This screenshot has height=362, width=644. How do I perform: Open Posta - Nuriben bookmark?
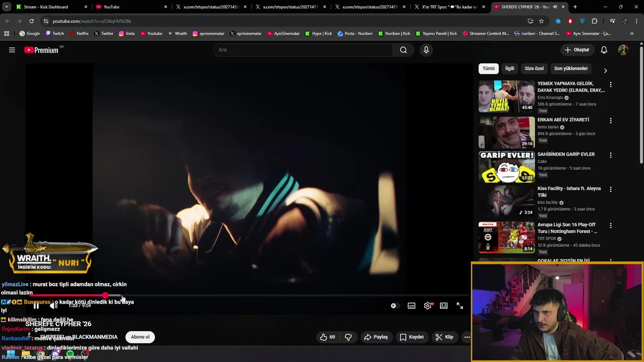(x=355, y=34)
